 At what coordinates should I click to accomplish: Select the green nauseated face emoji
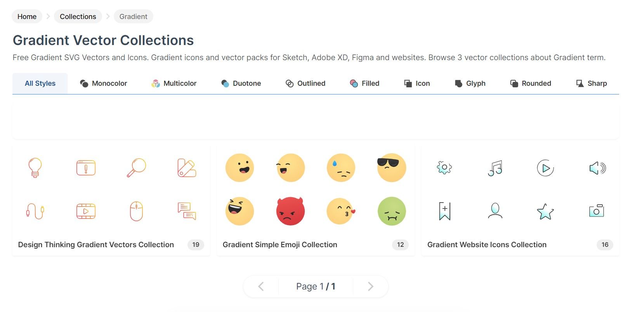391,211
